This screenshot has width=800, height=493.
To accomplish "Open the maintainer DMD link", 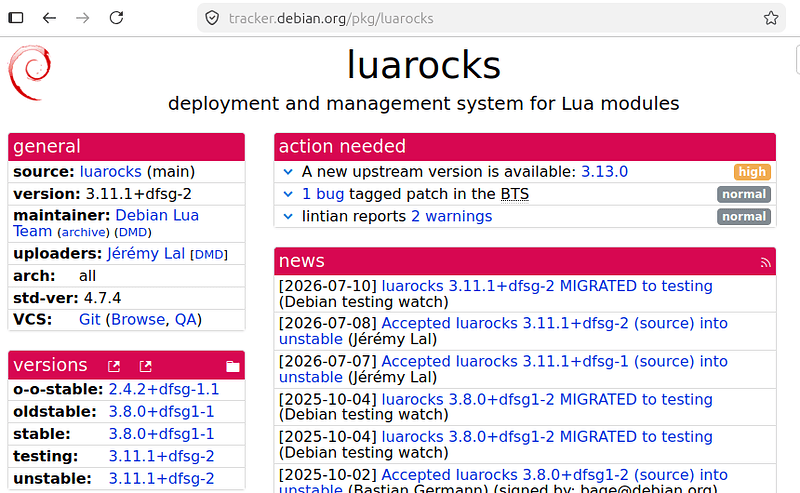I will pos(133,232).
